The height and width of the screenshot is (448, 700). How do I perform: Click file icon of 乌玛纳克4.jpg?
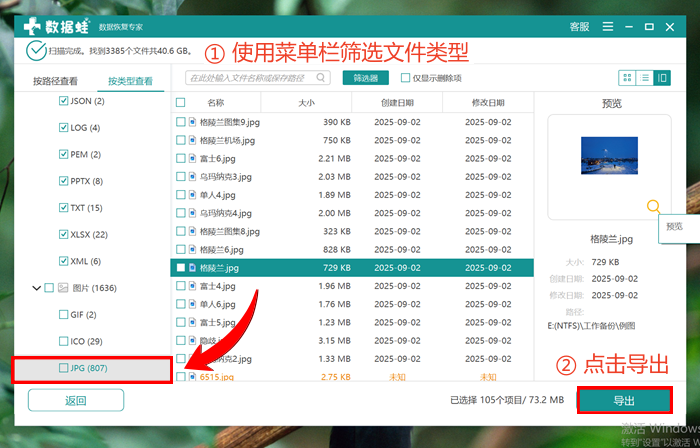click(192, 213)
